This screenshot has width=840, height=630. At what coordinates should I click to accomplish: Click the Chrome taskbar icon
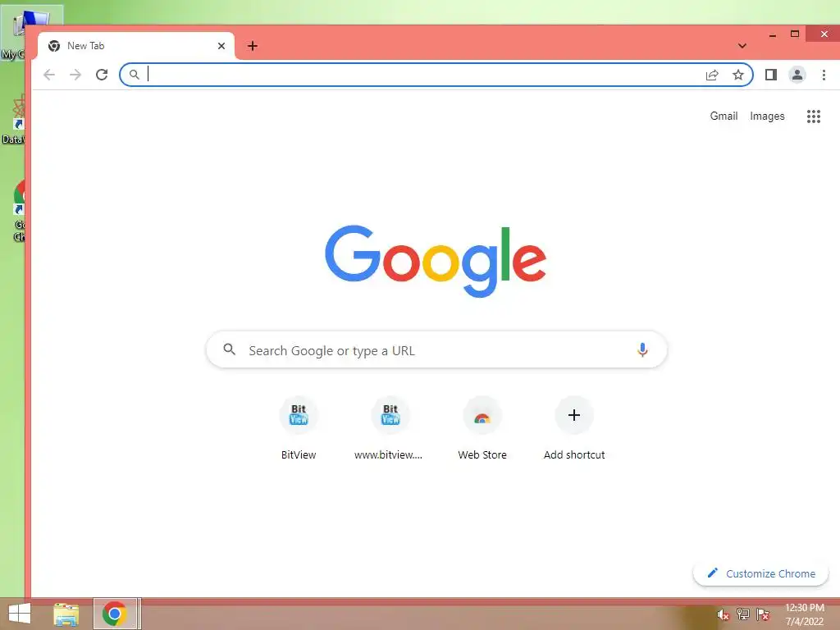tap(114, 614)
